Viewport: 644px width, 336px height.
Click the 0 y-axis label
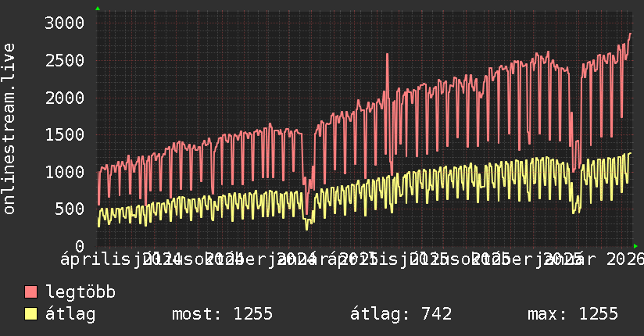pos(80,246)
